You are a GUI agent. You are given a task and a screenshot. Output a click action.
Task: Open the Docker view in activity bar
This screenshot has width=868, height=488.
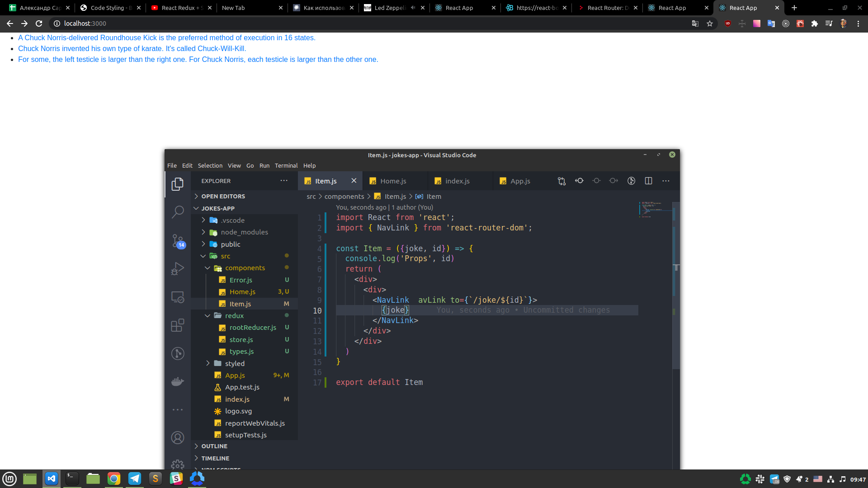point(178,382)
